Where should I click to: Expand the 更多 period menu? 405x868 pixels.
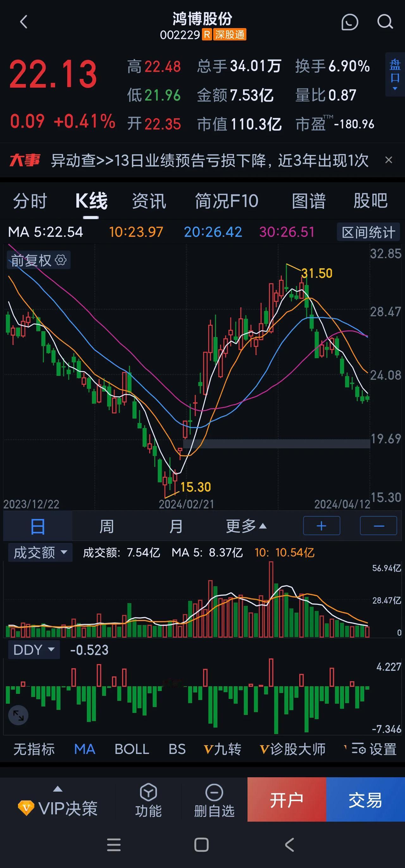(x=246, y=526)
